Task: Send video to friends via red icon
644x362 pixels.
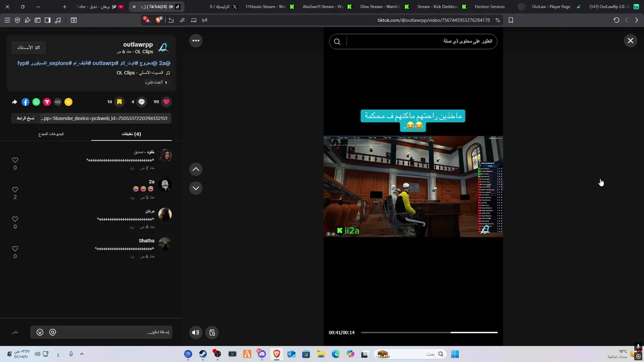Action: tap(47, 102)
